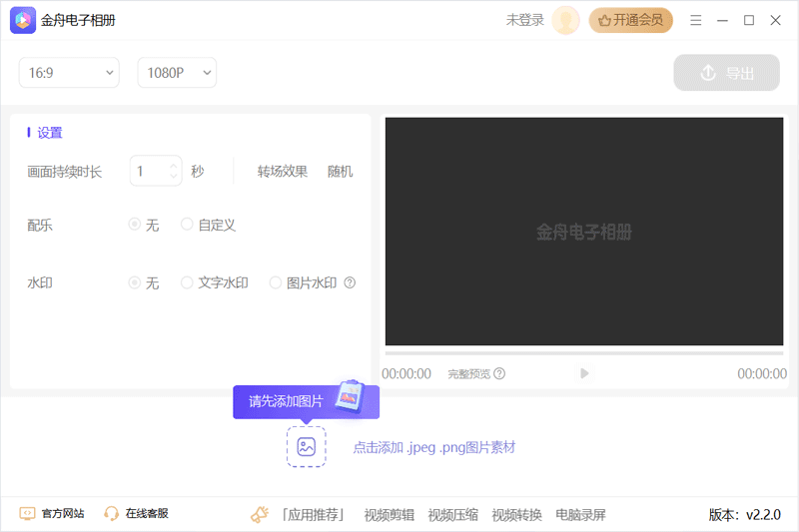Click the user avatar icon
The width and height of the screenshot is (799, 532).
click(566, 20)
